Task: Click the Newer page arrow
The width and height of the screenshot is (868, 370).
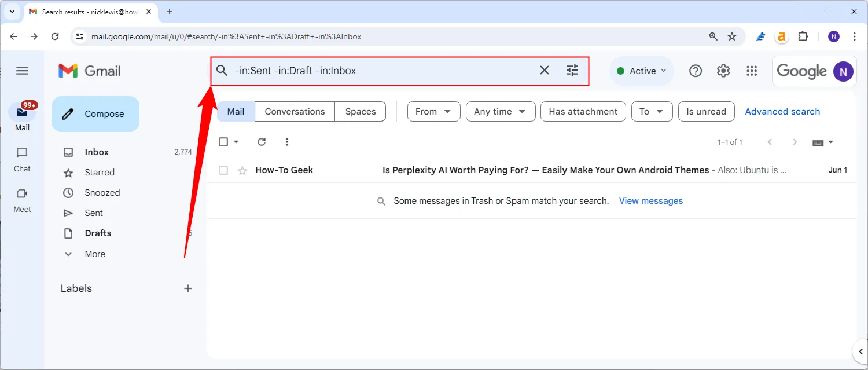Action: tap(770, 142)
